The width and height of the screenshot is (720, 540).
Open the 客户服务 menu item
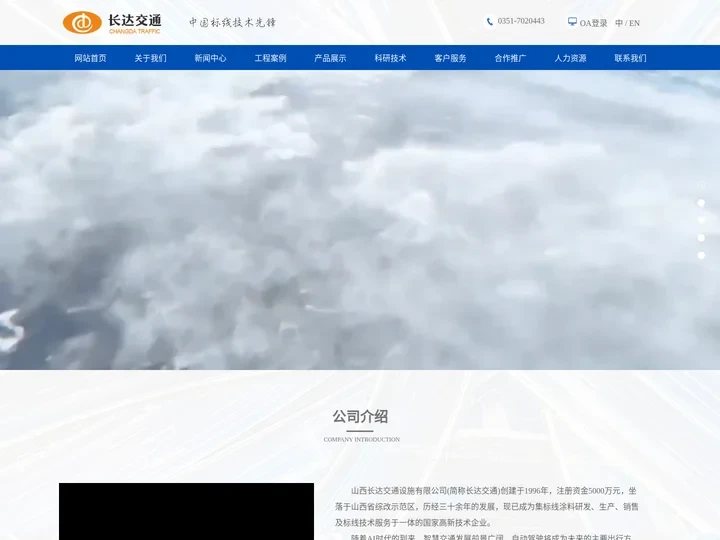450,58
